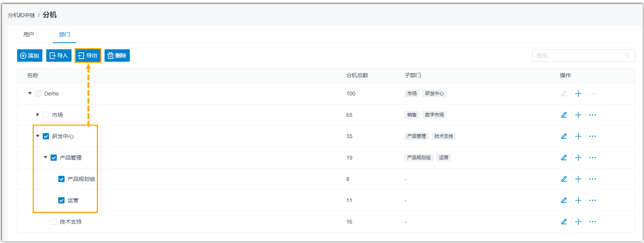The width and height of the screenshot is (644, 243).
Task: Click the edit pencil for 市场 row
Action: (564, 115)
